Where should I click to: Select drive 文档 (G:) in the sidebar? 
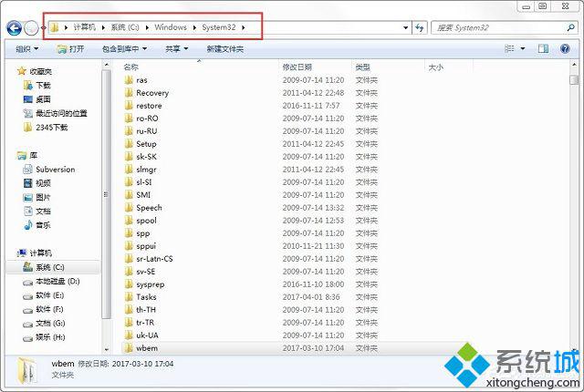[44, 324]
